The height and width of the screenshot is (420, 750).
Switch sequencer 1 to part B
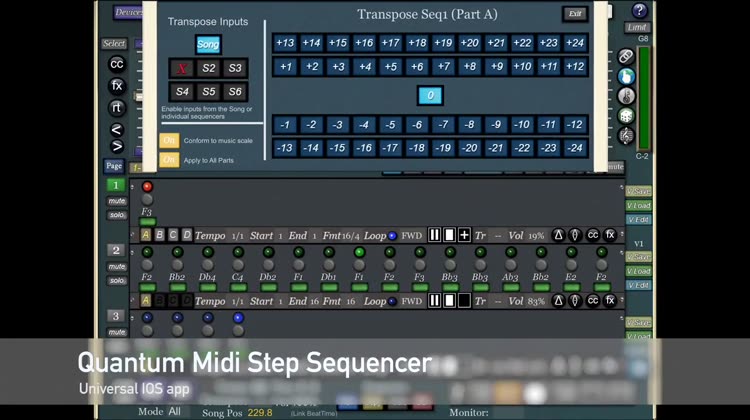point(159,235)
